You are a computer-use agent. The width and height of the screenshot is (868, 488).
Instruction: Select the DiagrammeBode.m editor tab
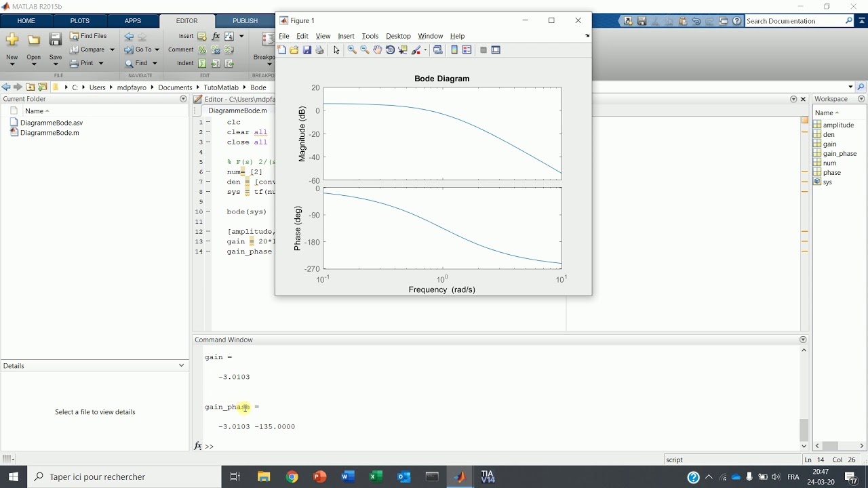click(x=238, y=110)
